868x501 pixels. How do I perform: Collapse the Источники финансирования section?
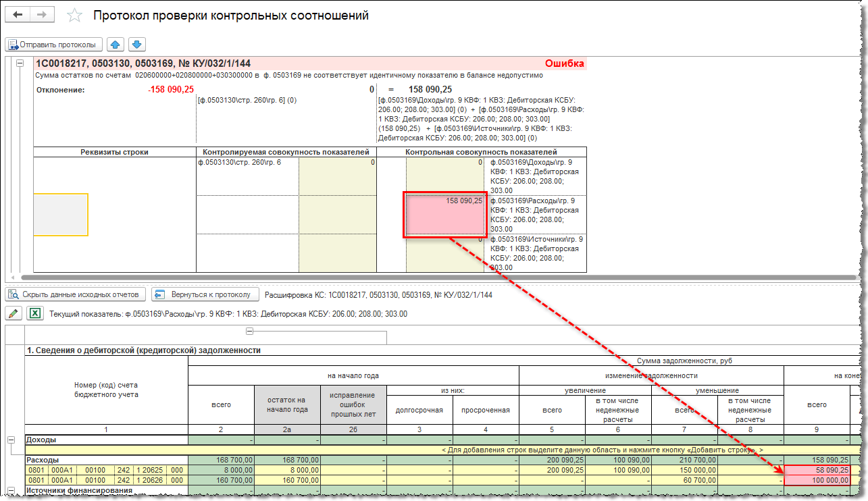tap(10, 490)
